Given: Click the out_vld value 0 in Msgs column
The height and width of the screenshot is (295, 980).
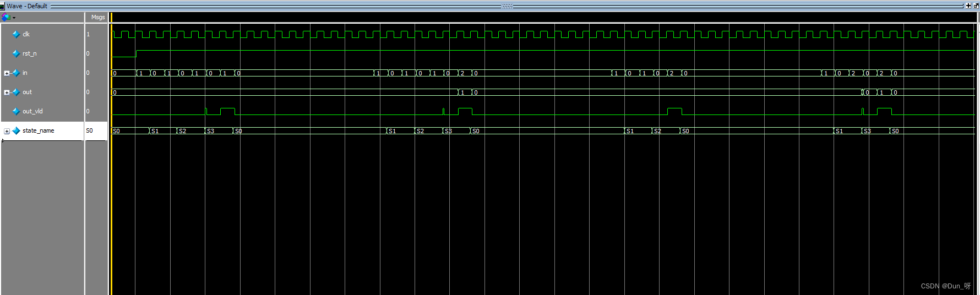Looking at the screenshot, I should pos(88,111).
